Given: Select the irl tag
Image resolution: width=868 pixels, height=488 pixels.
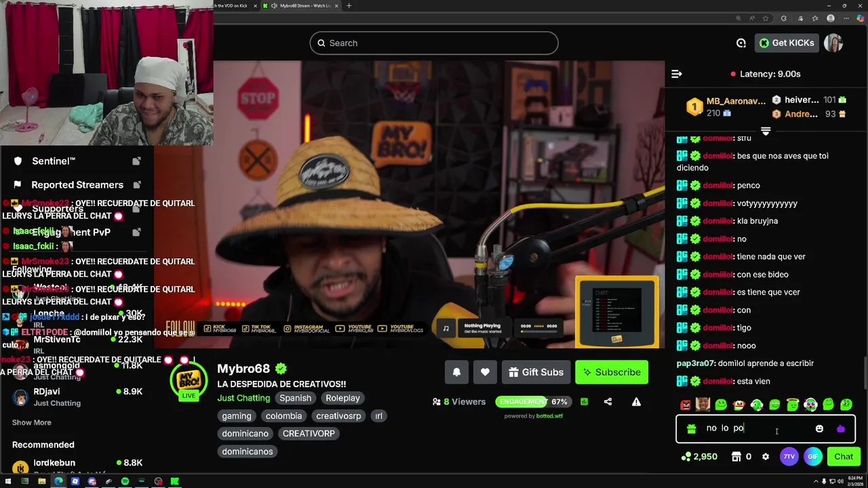Looking at the screenshot, I should click(x=379, y=415).
